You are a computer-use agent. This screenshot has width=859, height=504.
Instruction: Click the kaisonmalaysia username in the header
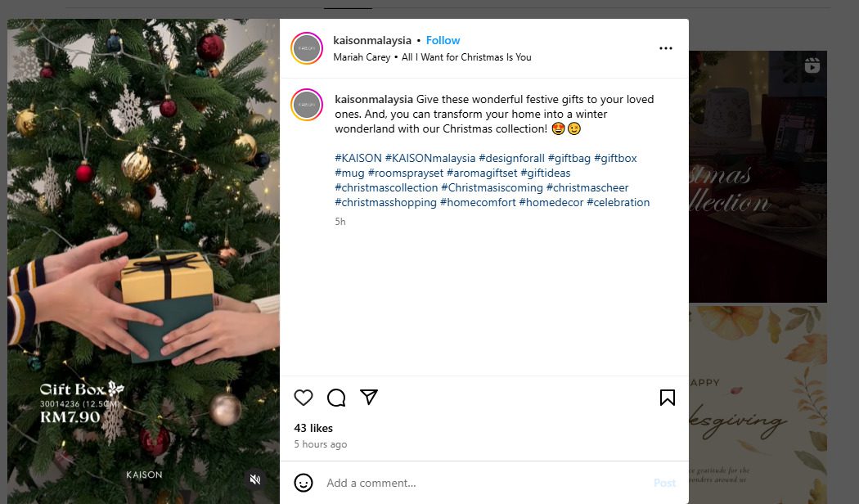(x=372, y=40)
